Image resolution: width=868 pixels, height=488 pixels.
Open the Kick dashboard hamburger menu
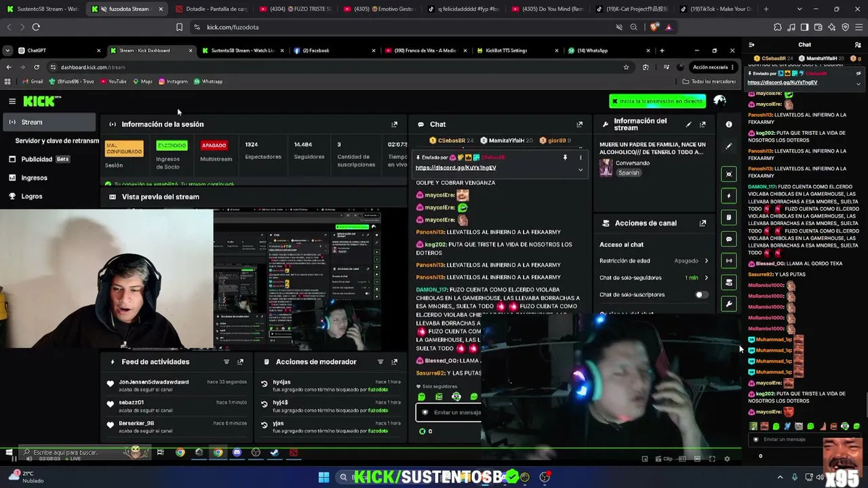coord(12,101)
